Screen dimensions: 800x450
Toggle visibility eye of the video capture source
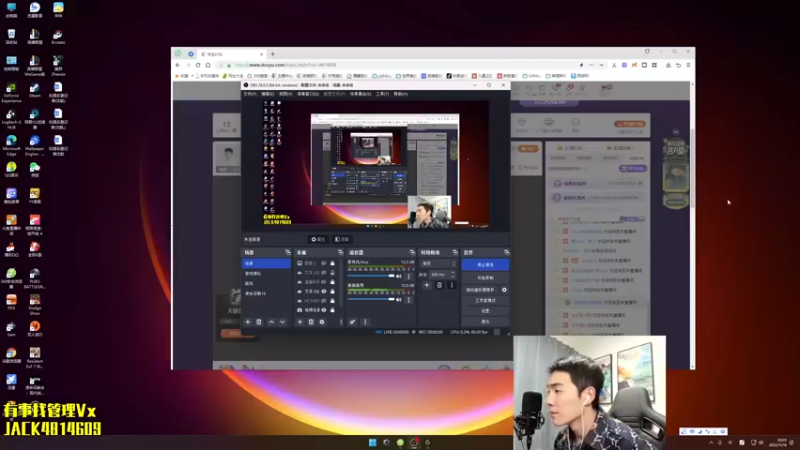tap(323, 310)
